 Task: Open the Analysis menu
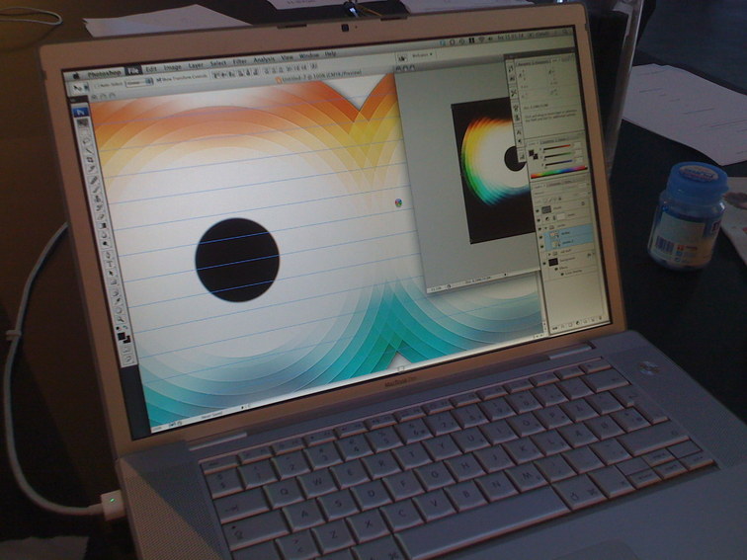pos(264,60)
